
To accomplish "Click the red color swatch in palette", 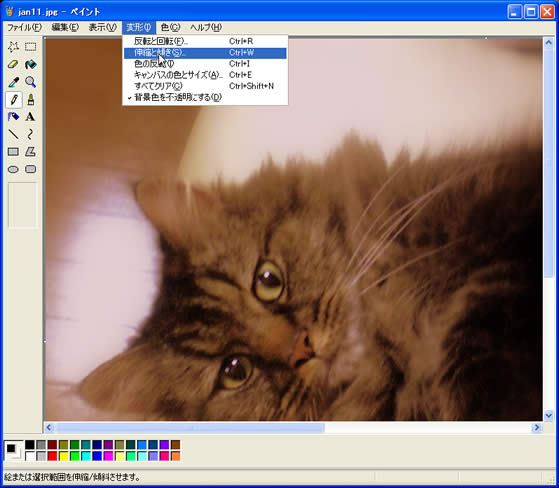I will (52, 456).
